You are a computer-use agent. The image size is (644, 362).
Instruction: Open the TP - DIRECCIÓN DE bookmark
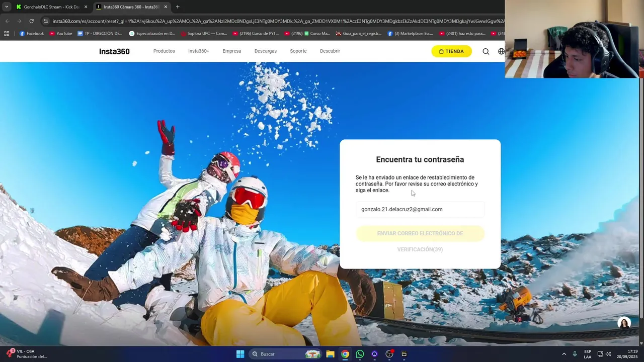(x=100, y=34)
